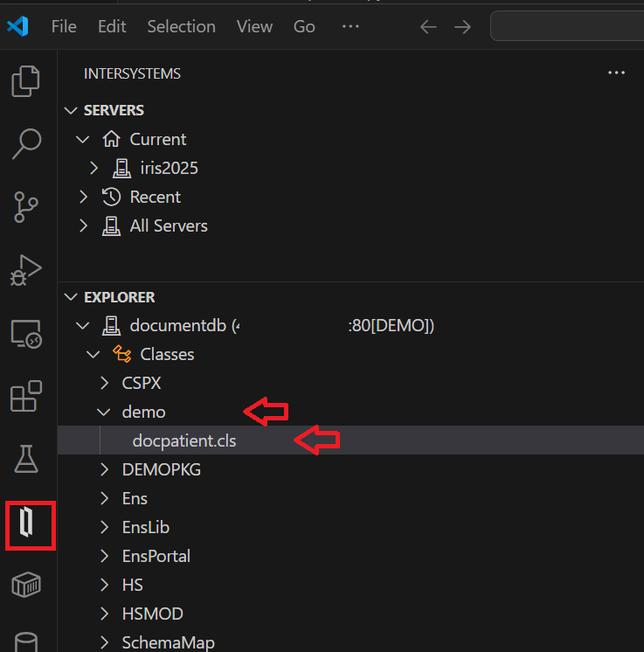Open the InterSystems activity bar icon
This screenshot has height=652, width=644.
point(26,523)
